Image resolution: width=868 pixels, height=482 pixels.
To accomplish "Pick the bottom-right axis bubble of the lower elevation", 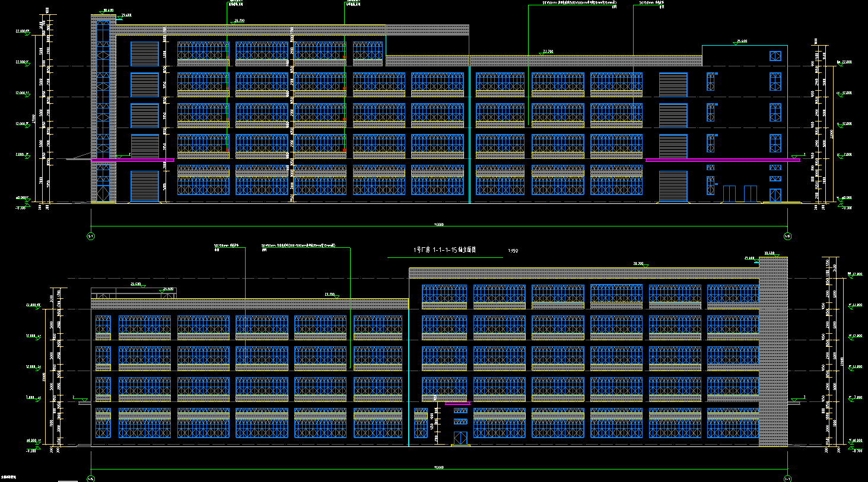I will pyautogui.click(x=787, y=478).
